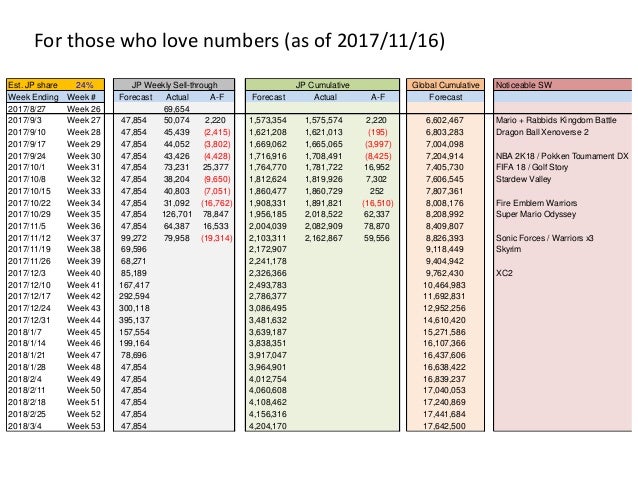The height and width of the screenshot is (479, 638).
Task: Select the 'Week #' column header
Action: [81, 97]
